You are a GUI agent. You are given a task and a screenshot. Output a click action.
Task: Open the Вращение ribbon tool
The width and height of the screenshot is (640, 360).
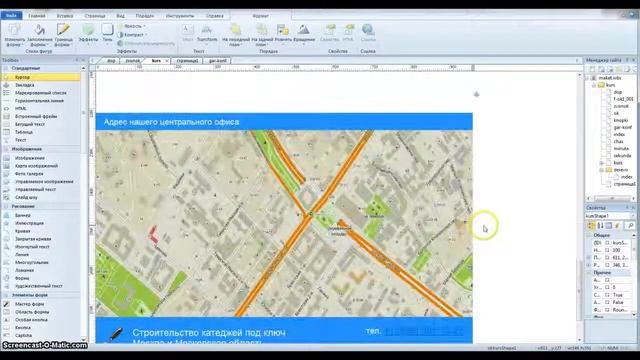tap(304, 33)
